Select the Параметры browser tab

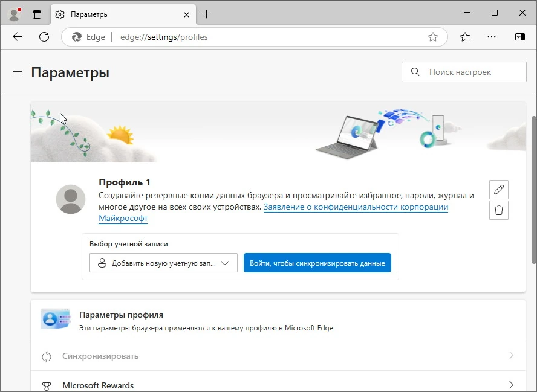[123, 14]
